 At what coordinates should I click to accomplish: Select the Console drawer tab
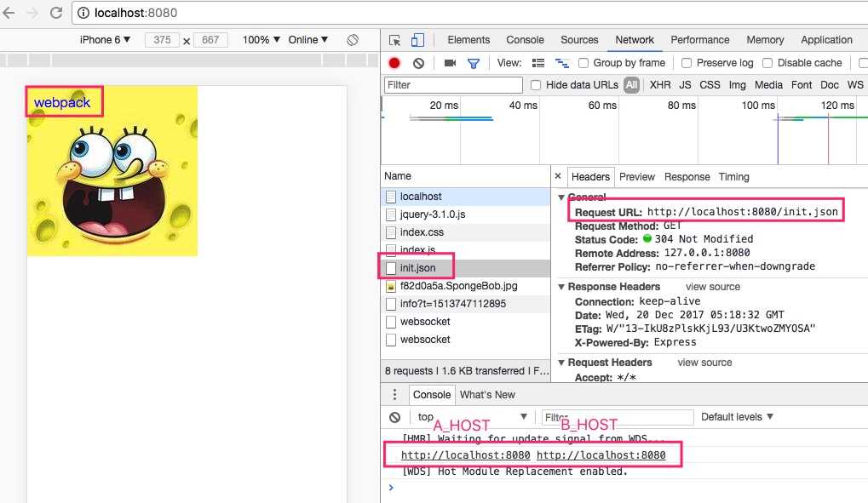coord(432,395)
